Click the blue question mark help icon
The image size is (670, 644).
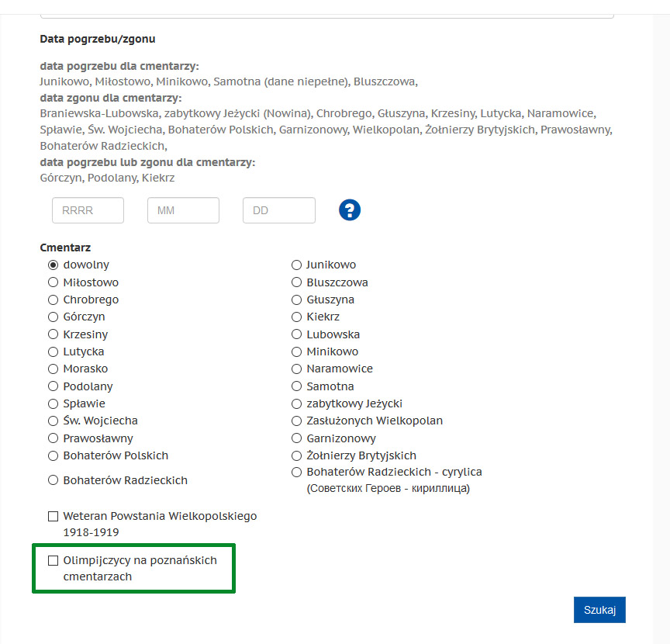point(350,210)
